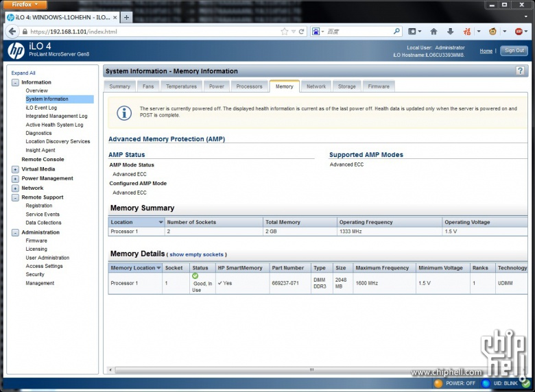Image resolution: width=535 pixels, height=392 pixels.
Task: Open the Firefox menu button
Action: click(x=25, y=4)
